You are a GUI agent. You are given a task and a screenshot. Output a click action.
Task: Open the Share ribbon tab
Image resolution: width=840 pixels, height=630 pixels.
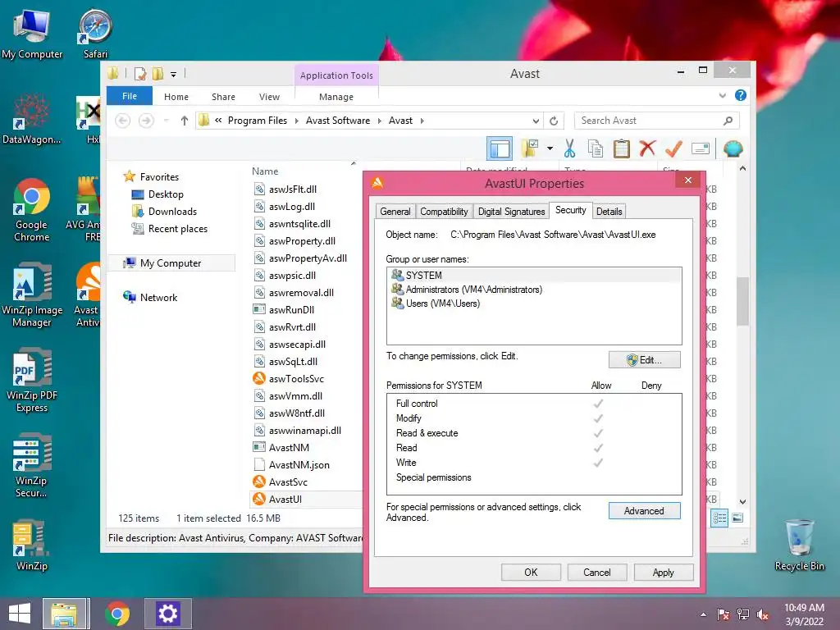point(223,97)
